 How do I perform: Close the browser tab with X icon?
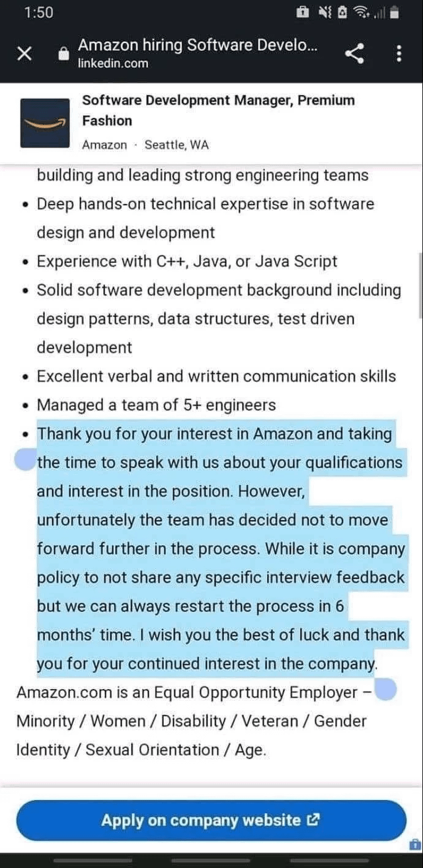(x=24, y=54)
